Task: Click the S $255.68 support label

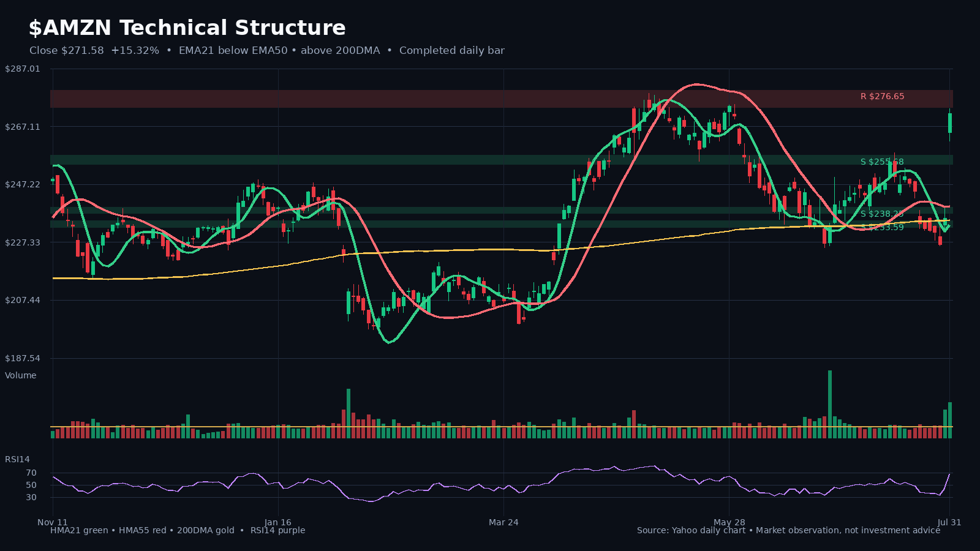Action: [x=882, y=162]
